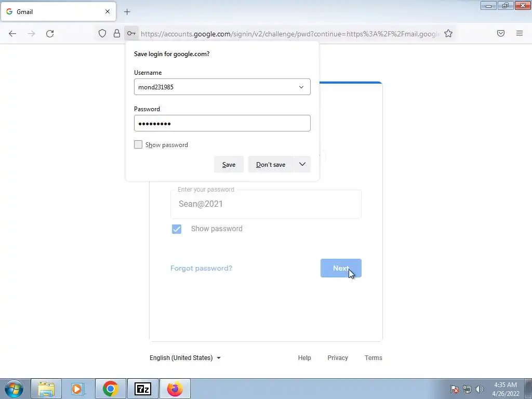The height and width of the screenshot is (399, 532).
Task: Close the Gmail tab
Action: tap(107, 11)
